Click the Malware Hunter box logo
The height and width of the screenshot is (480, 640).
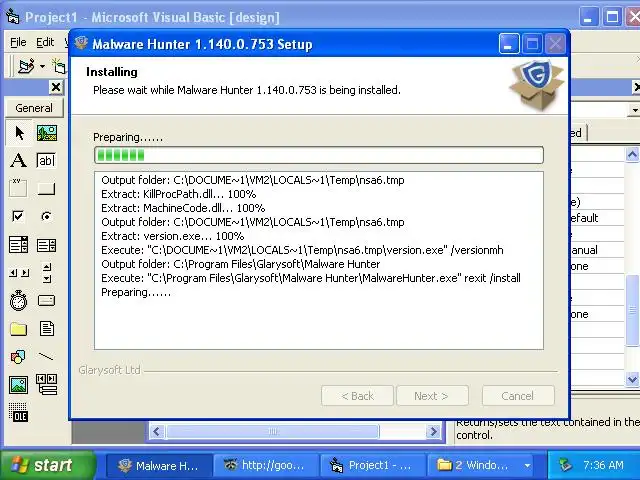pyautogui.click(x=537, y=85)
